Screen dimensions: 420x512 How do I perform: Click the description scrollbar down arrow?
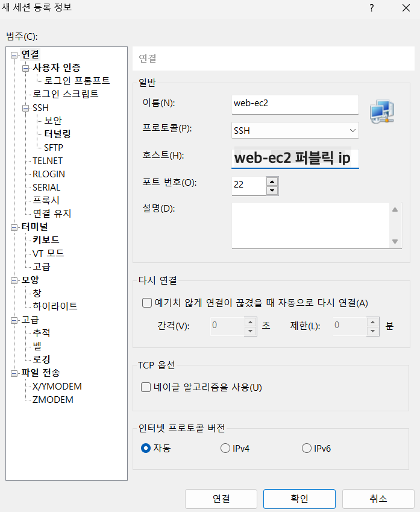coord(395,241)
